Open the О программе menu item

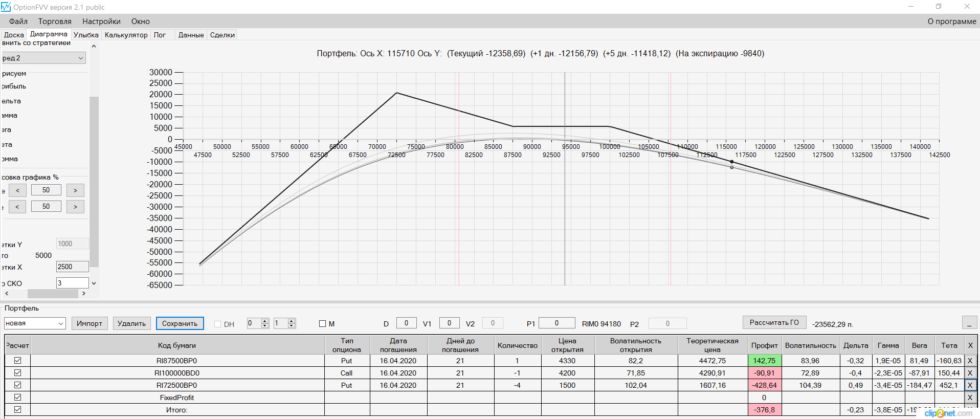point(952,21)
